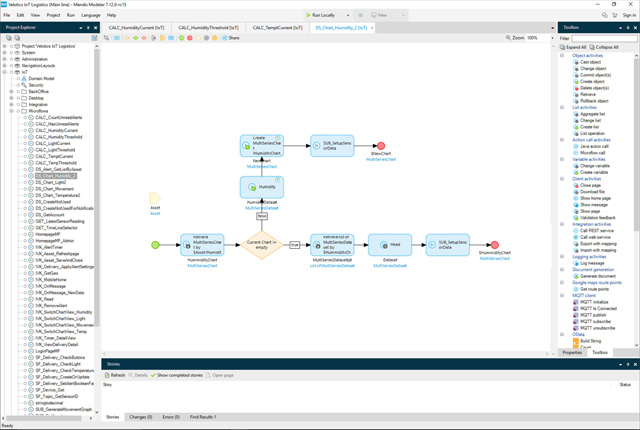Click expand-all icon in Project Explorer toolbar

(x=9, y=38)
